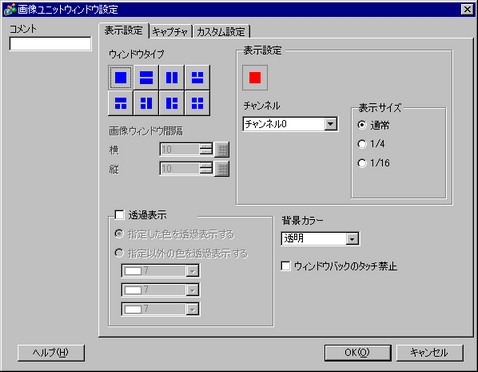Click the コメント input field
This screenshot has height=372, width=478.
(50, 44)
